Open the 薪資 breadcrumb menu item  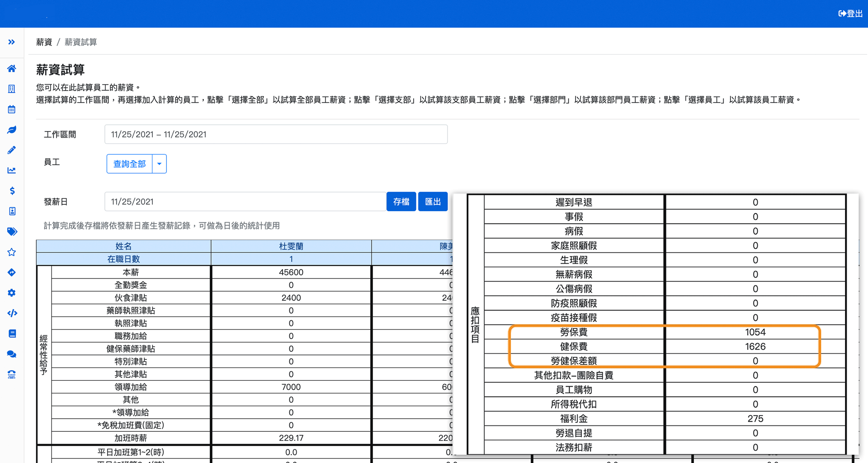(44, 42)
